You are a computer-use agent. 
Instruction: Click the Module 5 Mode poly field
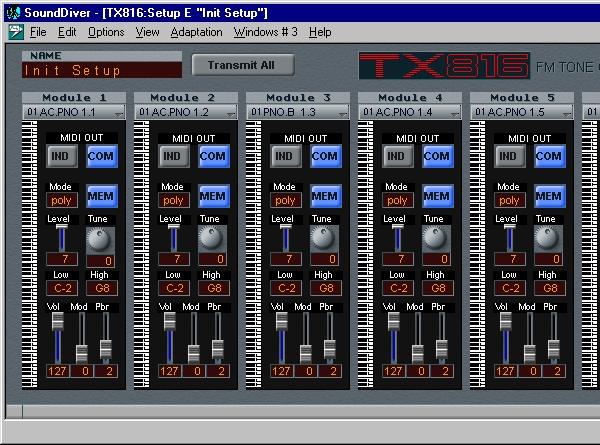point(510,200)
